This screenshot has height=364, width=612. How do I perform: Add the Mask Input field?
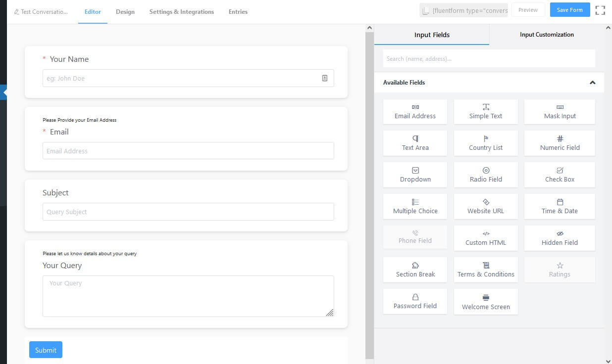[560, 112]
